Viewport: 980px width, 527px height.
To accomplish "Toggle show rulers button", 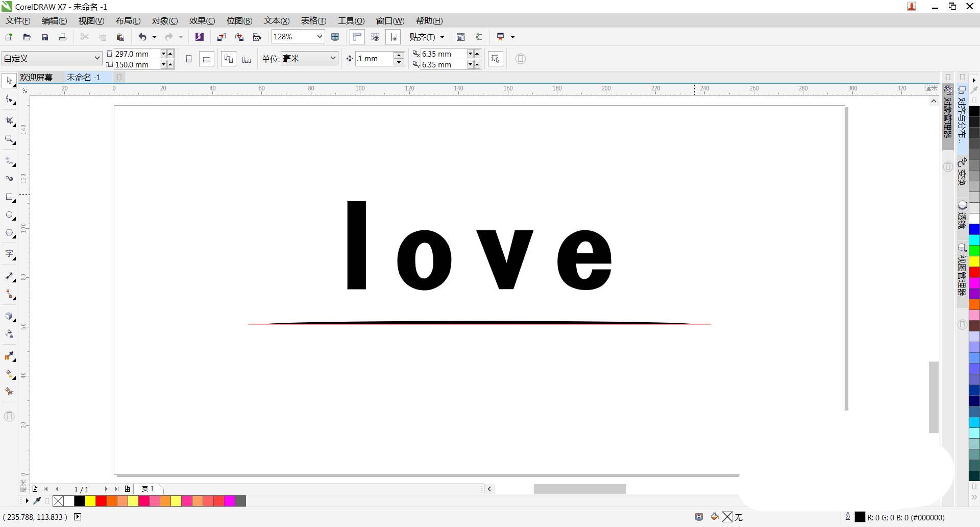I will (357, 37).
